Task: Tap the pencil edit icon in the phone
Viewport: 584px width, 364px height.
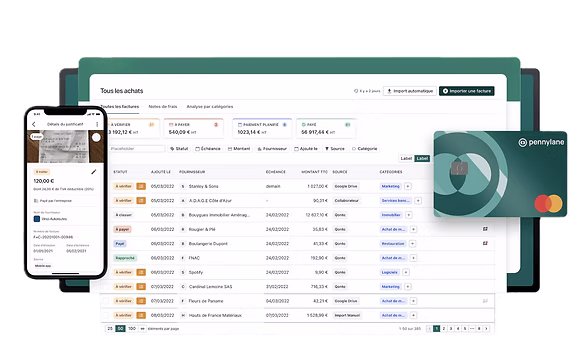Action: pos(93,172)
